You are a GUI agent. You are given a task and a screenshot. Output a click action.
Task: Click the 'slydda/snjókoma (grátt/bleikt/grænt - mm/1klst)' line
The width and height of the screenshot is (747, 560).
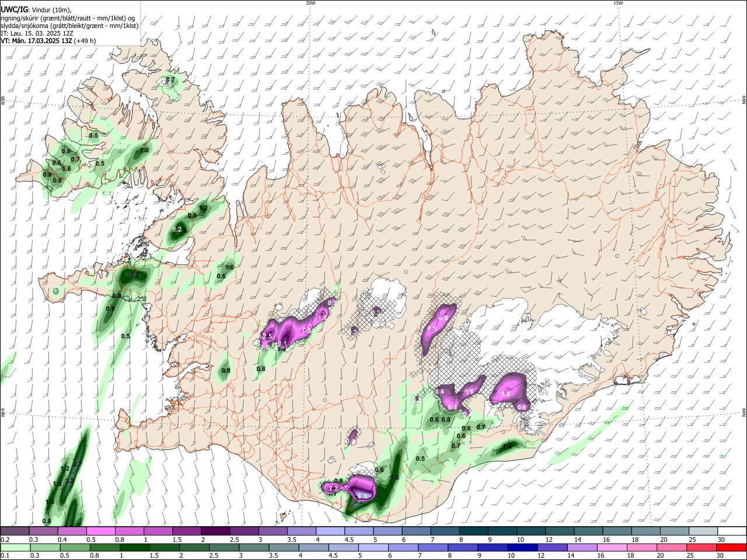(69, 26)
